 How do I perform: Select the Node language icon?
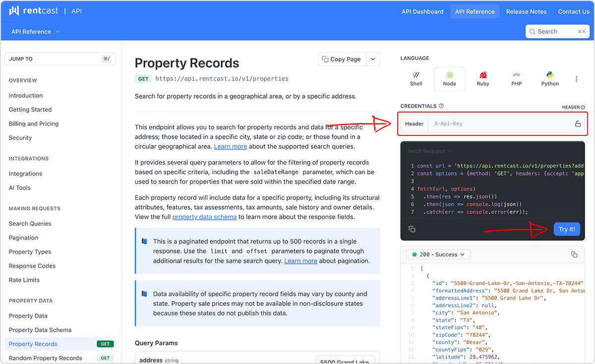[x=449, y=79]
